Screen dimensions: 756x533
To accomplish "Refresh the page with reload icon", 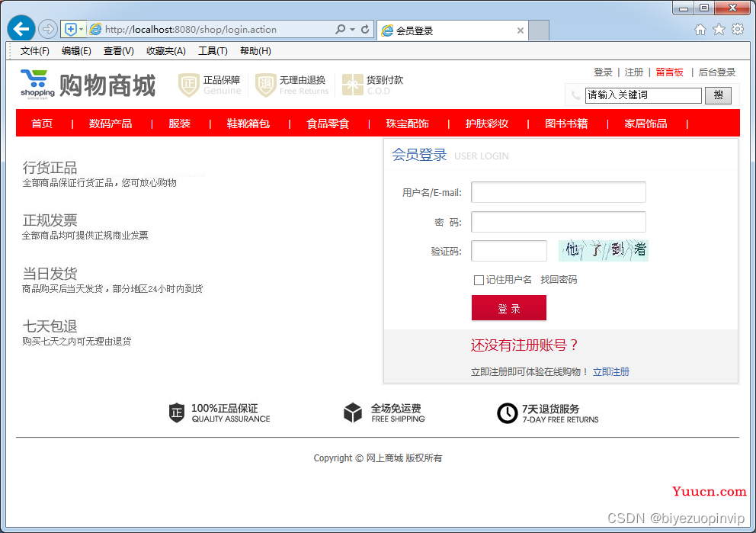I will 366,30.
